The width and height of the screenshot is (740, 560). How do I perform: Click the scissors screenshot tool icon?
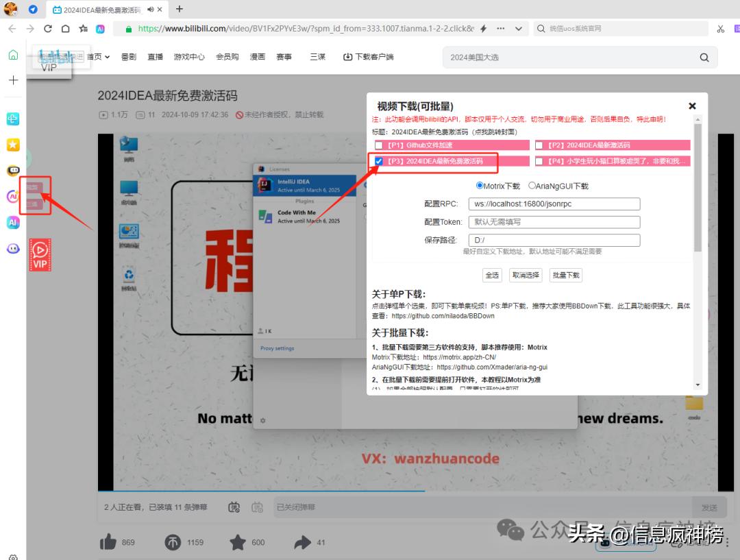[x=721, y=29]
